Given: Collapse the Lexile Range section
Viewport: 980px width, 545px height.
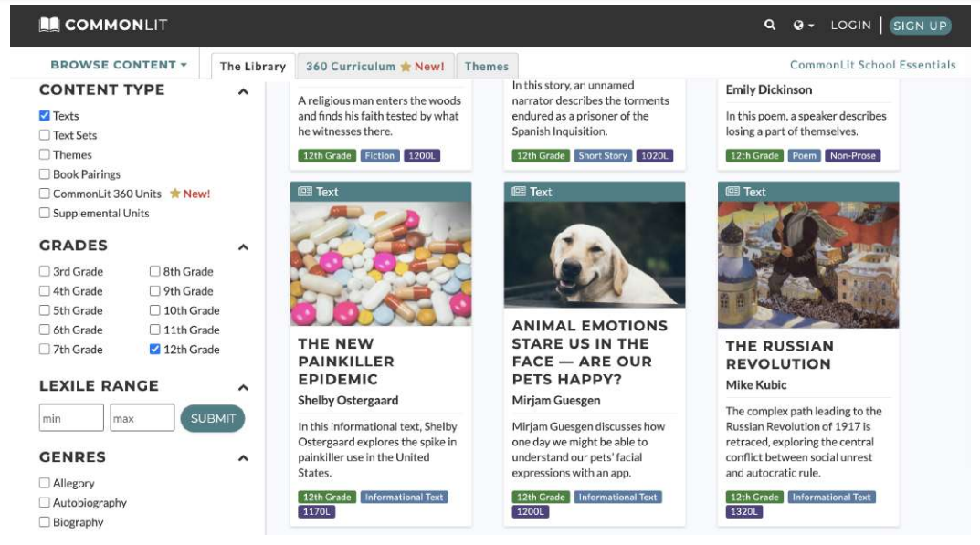Looking at the screenshot, I should click(x=243, y=387).
